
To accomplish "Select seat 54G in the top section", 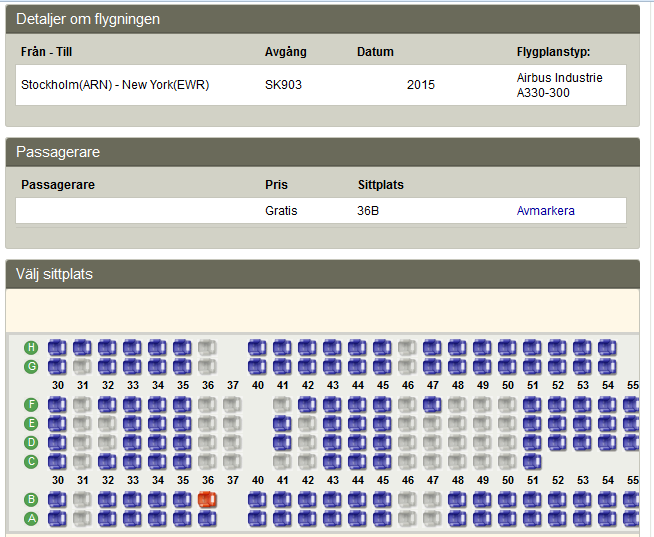I will click(607, 366).
